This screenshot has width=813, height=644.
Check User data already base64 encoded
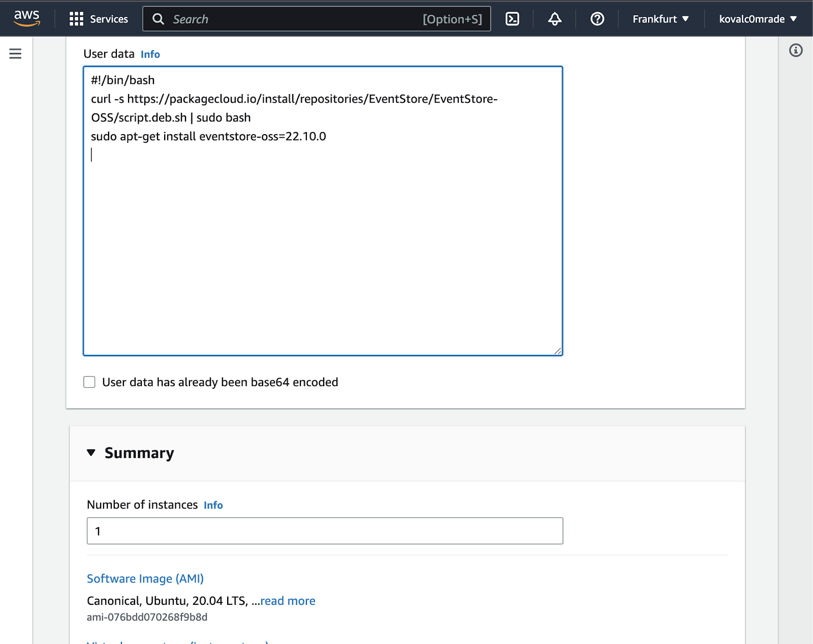pyautogui.click(x=89, y=382)
